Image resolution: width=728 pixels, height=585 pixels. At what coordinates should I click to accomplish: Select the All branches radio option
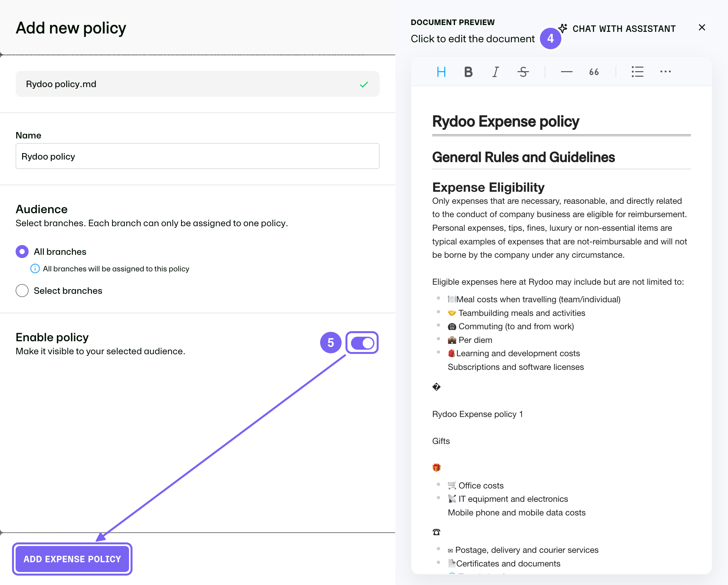(22, 251)
